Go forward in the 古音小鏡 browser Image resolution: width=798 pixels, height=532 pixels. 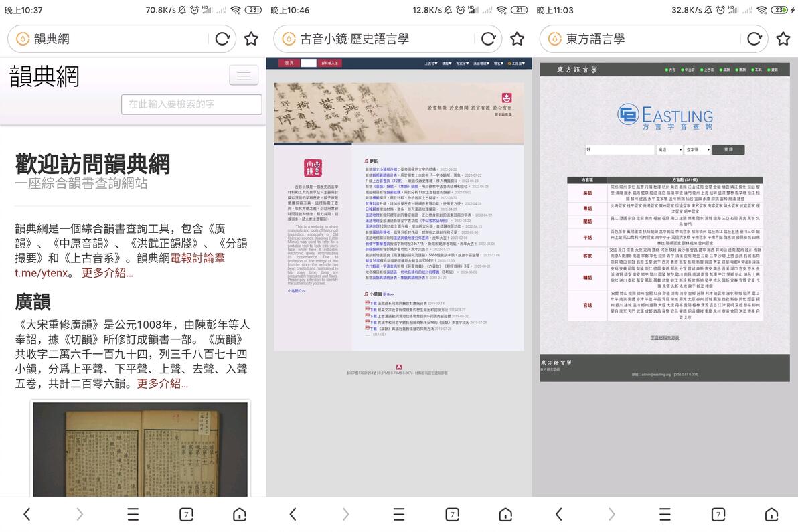[345, 514]
